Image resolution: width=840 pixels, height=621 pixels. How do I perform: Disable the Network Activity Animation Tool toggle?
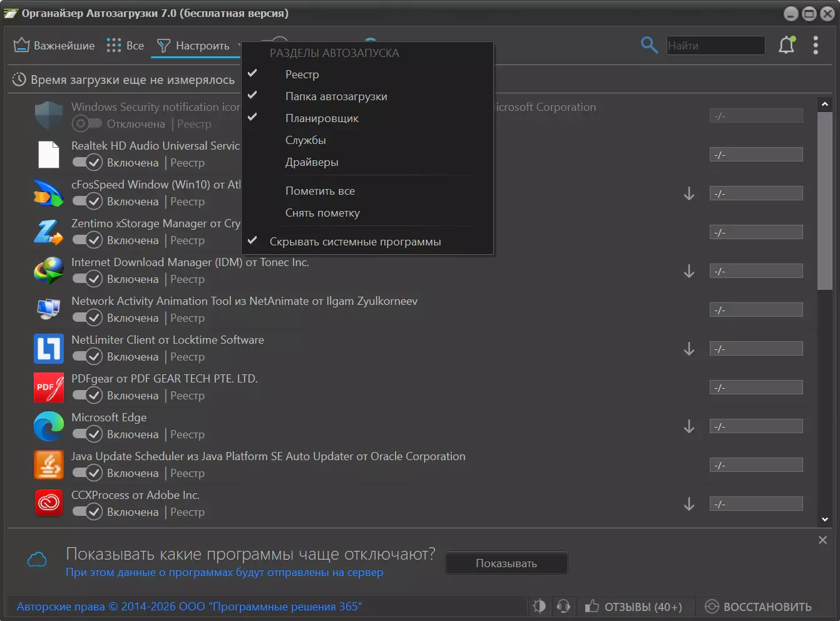87,318
